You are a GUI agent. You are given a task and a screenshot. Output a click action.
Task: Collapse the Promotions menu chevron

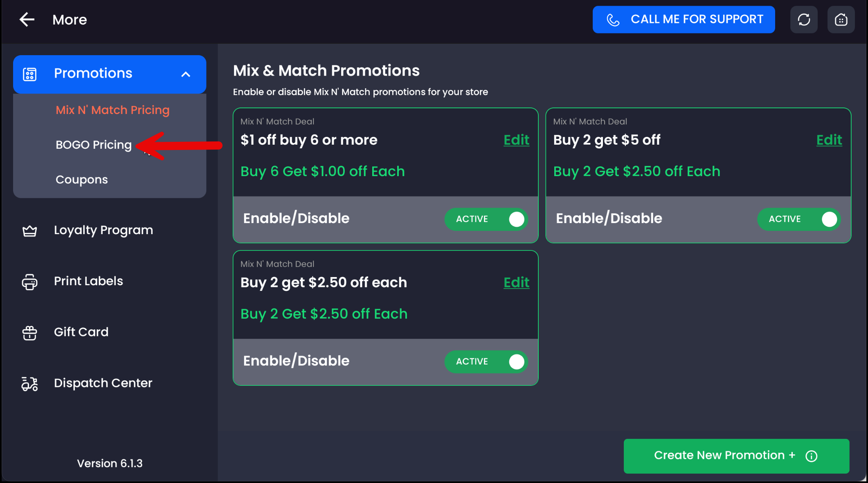click(x=186, y=74)
